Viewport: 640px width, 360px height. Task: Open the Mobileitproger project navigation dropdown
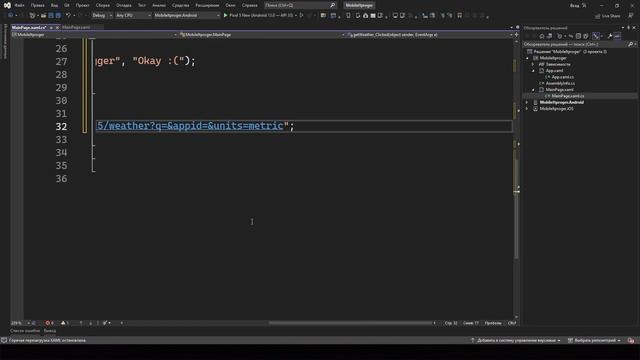[95, 35]
